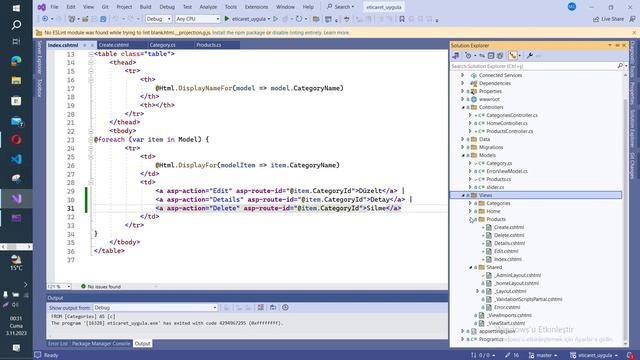The height and width of the screenshot is (360, 640).
Task: Expand the _Layout.cshtml node
Action: [x=478, y=291]
